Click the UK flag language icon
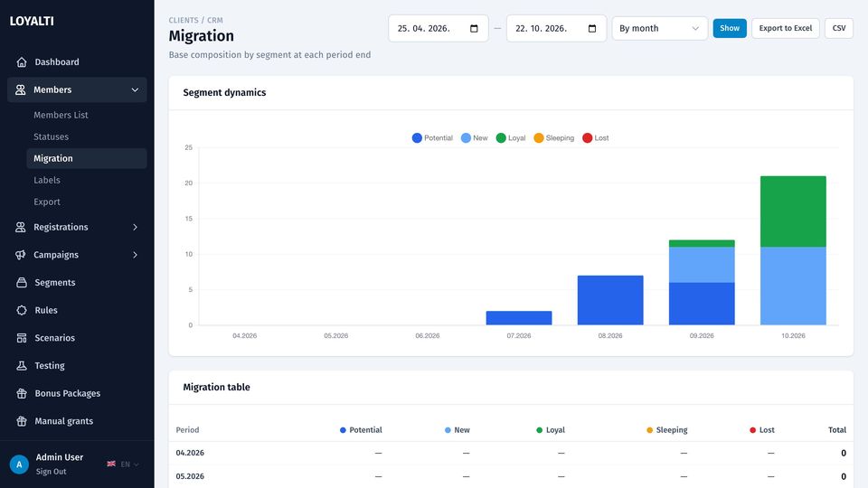 tap(111, 464)
